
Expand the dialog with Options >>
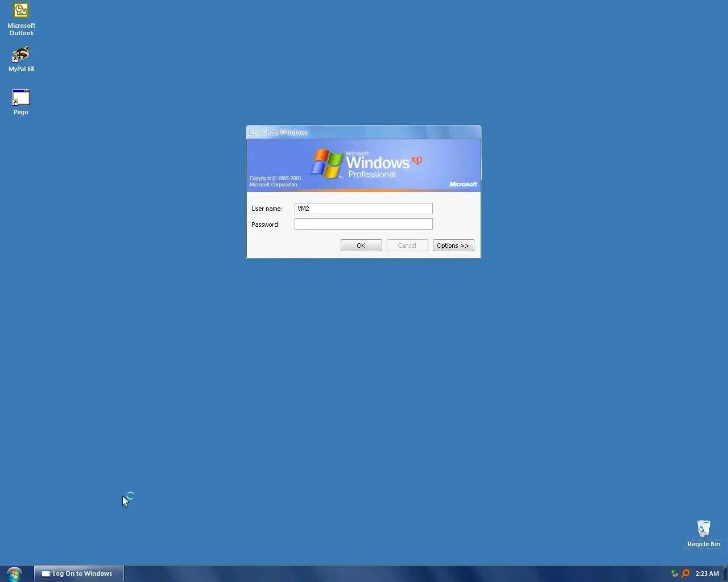pyautogui.click(x=453, y=246)
